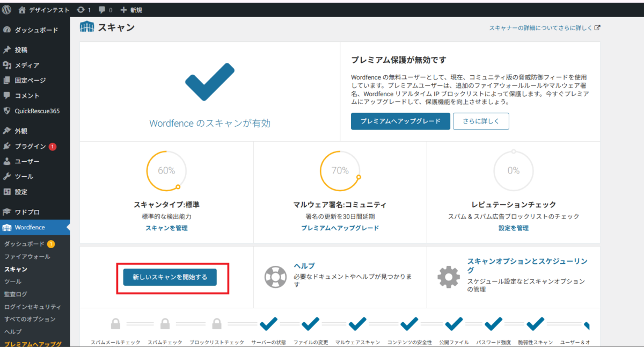Open ファイアウォール in Wordfence submenu
644x347 pixels.
(27, 257)
